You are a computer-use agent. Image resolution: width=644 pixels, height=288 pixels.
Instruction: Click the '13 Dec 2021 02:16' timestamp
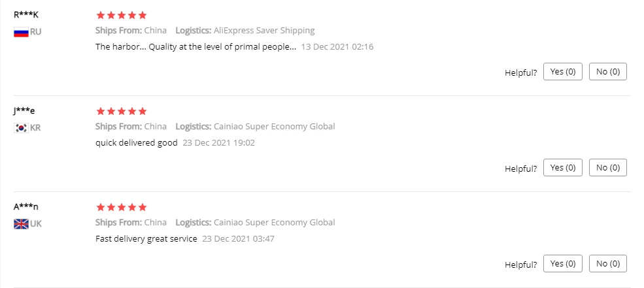337,47
